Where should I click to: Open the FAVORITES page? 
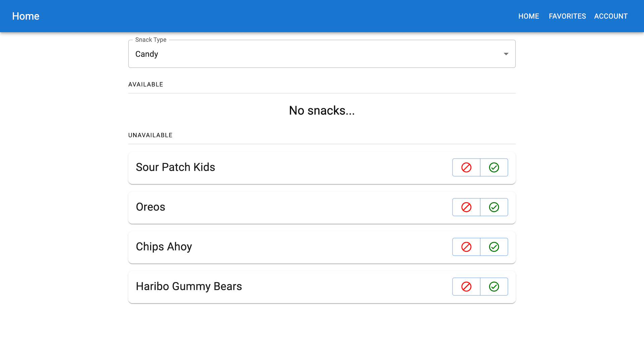point(568,16)
